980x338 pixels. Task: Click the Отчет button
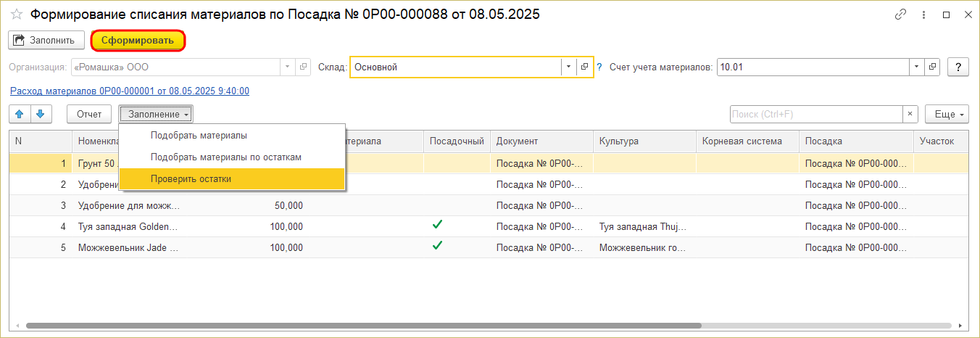point(89,114)
